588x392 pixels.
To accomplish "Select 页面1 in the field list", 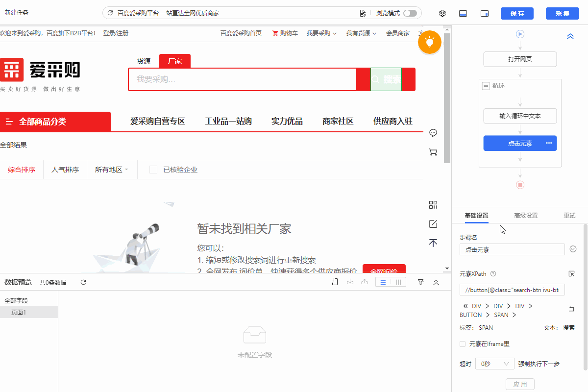I will pyautogui.click(x=29, y=312).
